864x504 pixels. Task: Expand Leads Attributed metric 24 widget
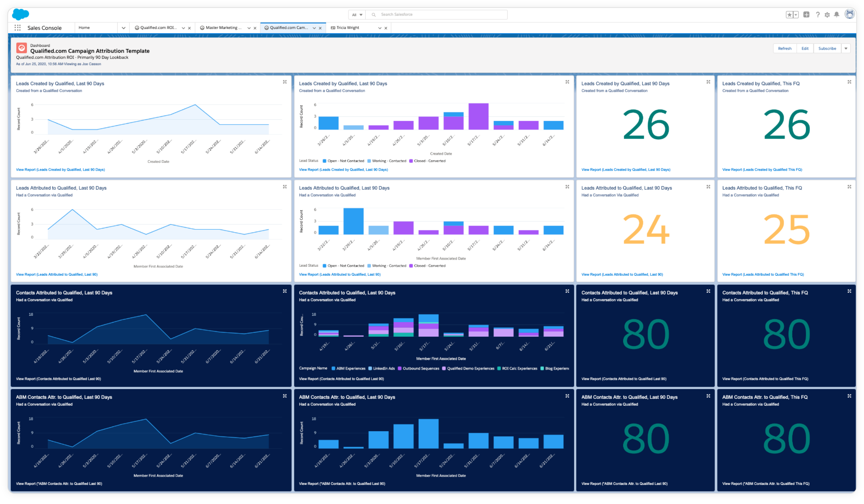coord(708,186)
